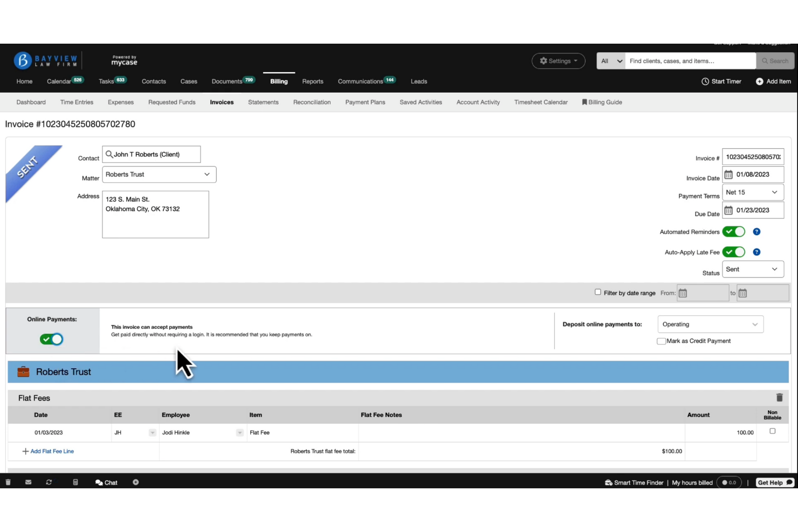Click the Automated Reminders help question mark
The image size is (798, 532).
756,231
